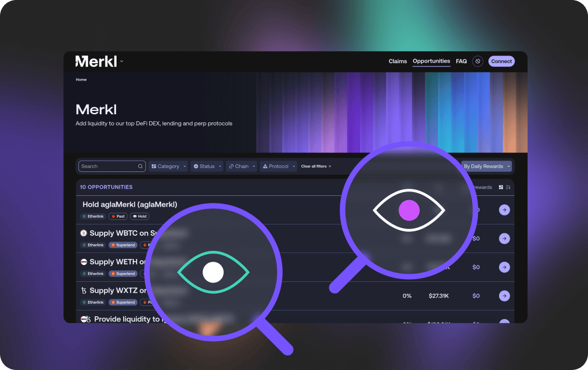
Task: Open the Supply WXTZ row arrow button
Action: pos(504,296)
